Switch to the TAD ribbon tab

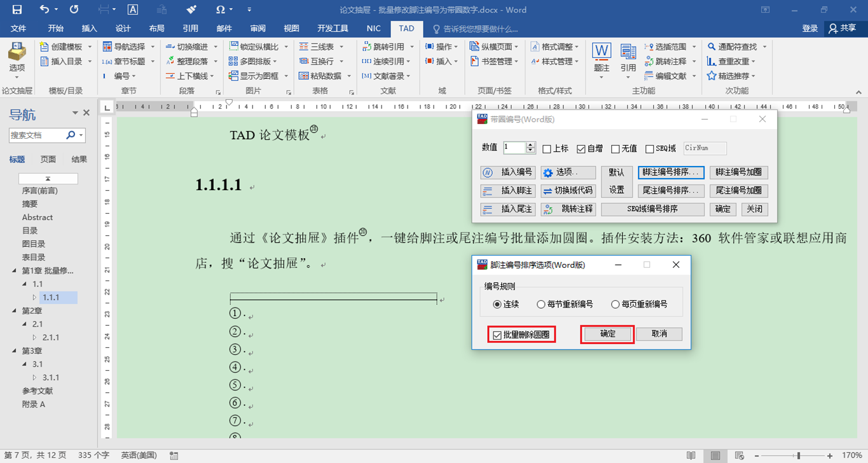pyautogui.click(x=406, y=29)
